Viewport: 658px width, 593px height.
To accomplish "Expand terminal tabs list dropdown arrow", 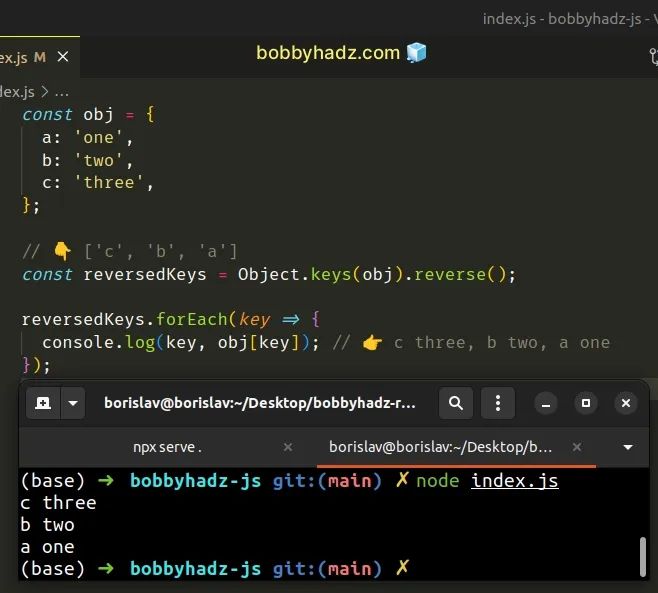I will pos(628,447).
